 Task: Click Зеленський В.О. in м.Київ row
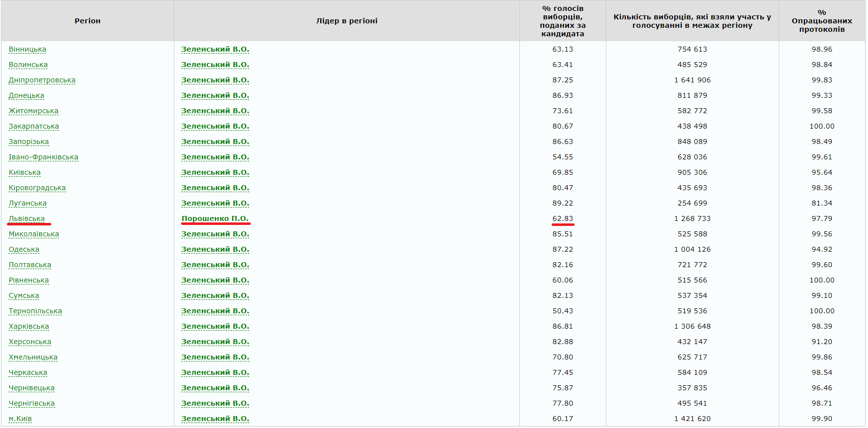pos(215,419)
